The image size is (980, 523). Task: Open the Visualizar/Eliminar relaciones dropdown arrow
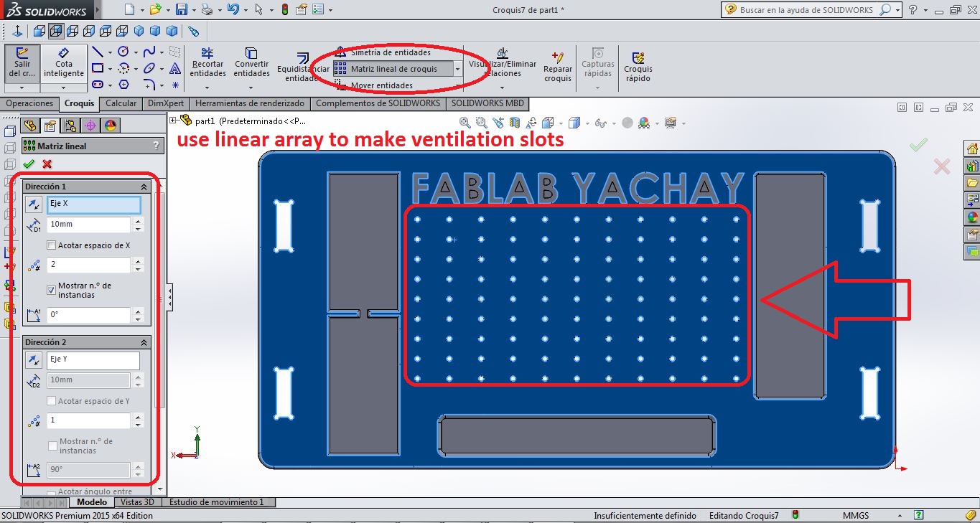click(x=503, y=88)
